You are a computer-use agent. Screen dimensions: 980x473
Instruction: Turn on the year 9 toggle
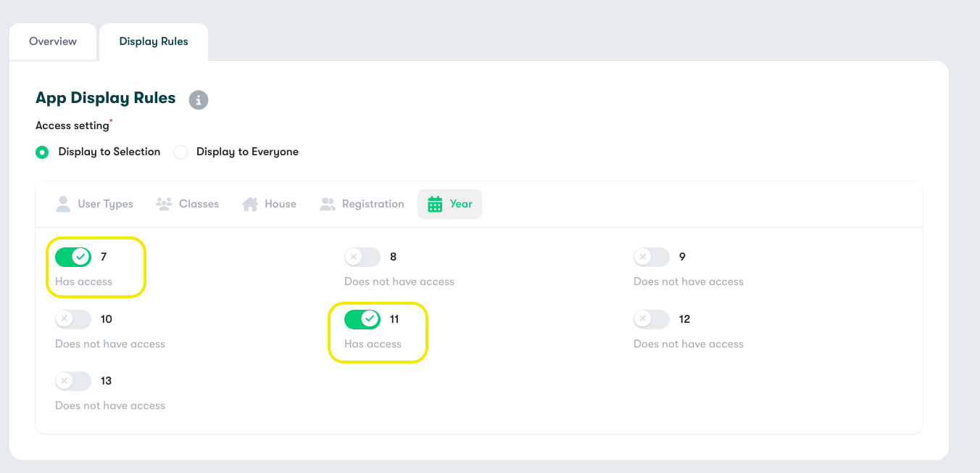tap(652, 257)
